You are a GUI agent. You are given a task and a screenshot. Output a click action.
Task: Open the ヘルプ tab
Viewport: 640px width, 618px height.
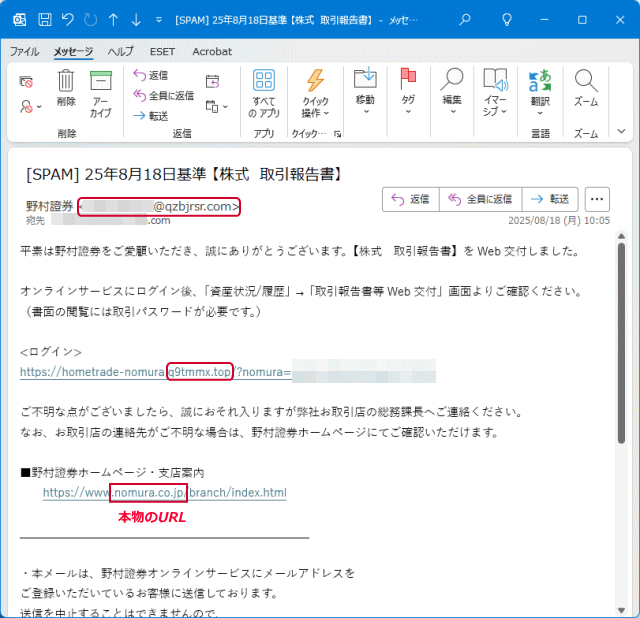coord(120,51)
